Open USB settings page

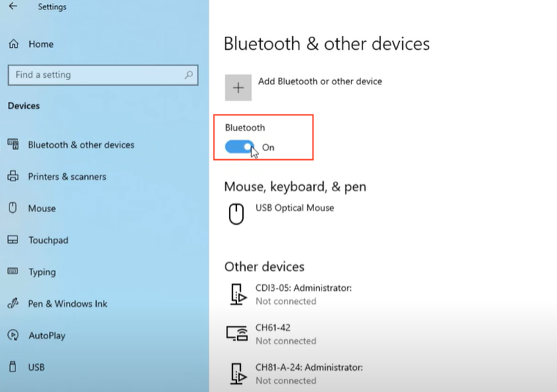pyautogui.click(x=37, y=367)
